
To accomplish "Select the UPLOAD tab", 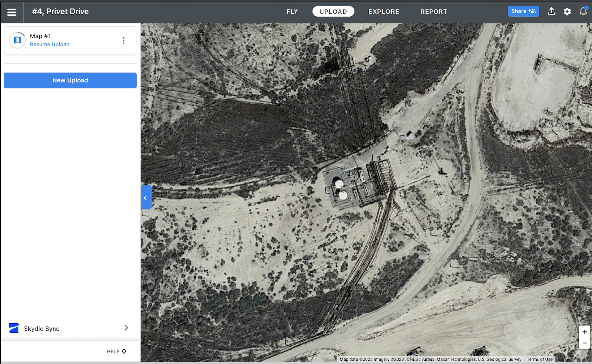I will coord(333,11).
